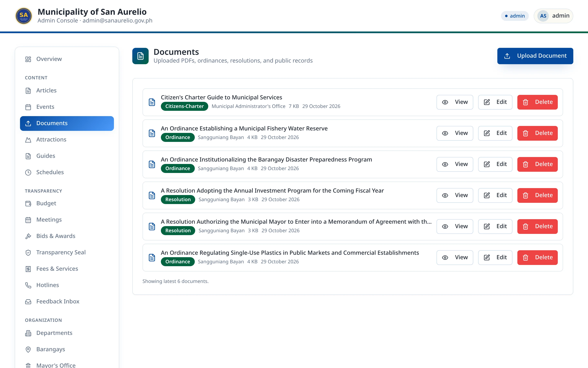View the Memorandum of Agreement resolution
Image resolution: width=588 pixels, height=368 pixels.
click(x=455, y=226)
